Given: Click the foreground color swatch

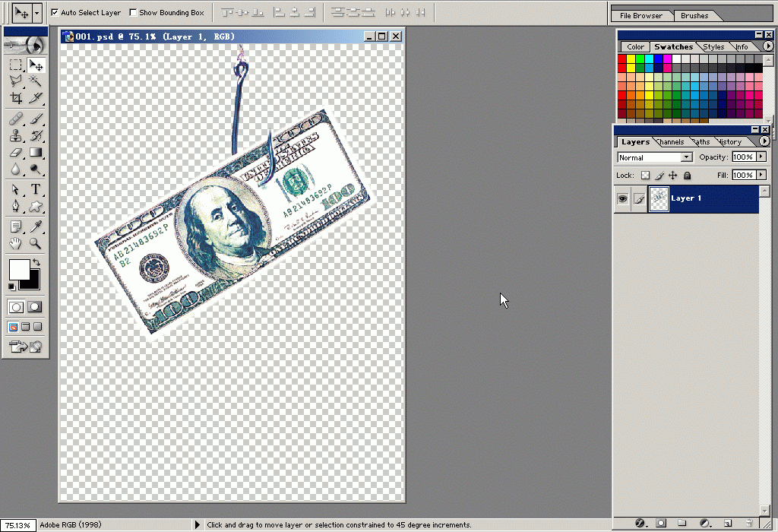Looking at the screenshot, I should point(19,270).
